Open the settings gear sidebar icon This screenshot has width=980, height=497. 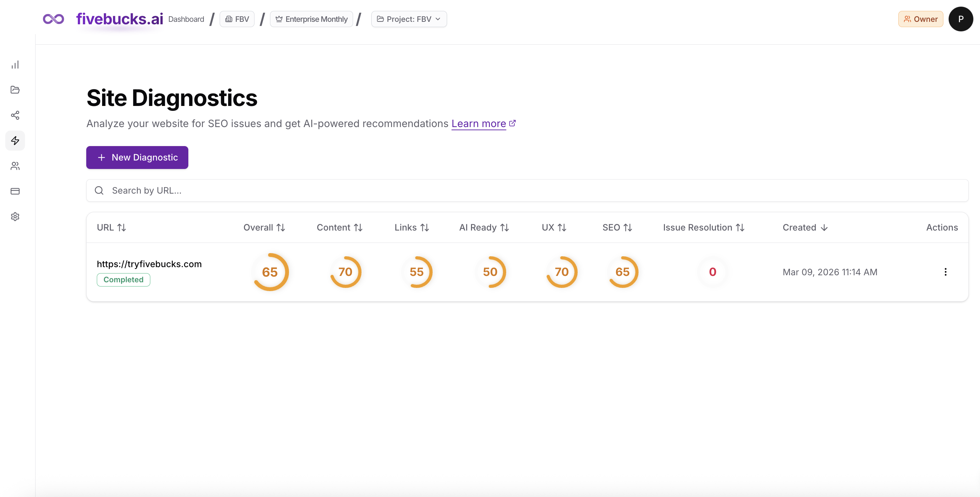click(x=15, y=216)
